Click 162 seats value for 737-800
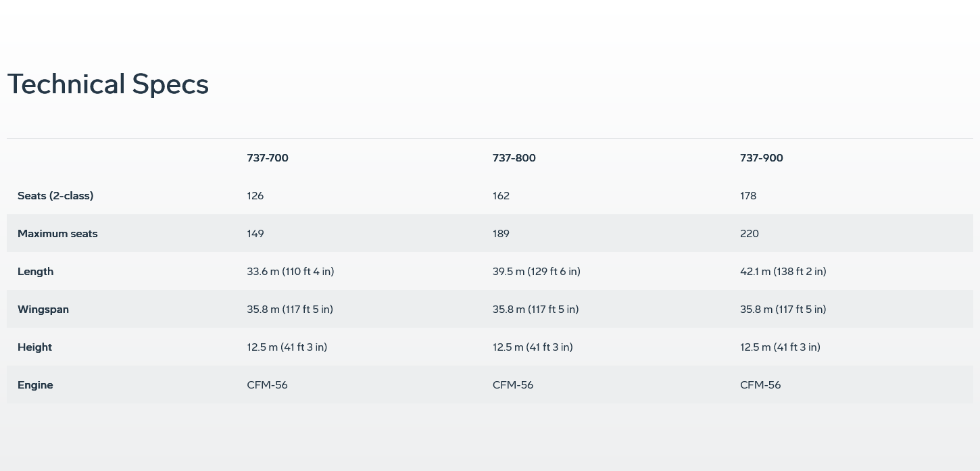980x471 pixels. coord(501,196)
